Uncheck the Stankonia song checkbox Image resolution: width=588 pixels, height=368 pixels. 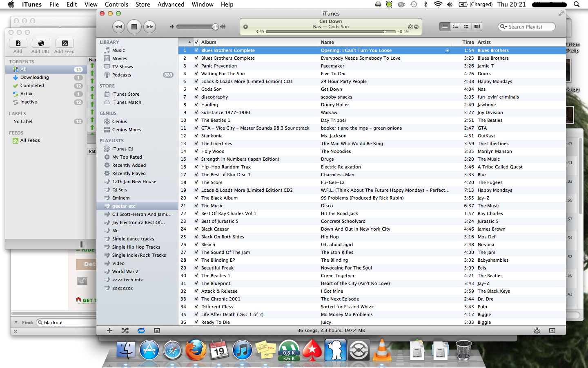(x=196, y=136)
